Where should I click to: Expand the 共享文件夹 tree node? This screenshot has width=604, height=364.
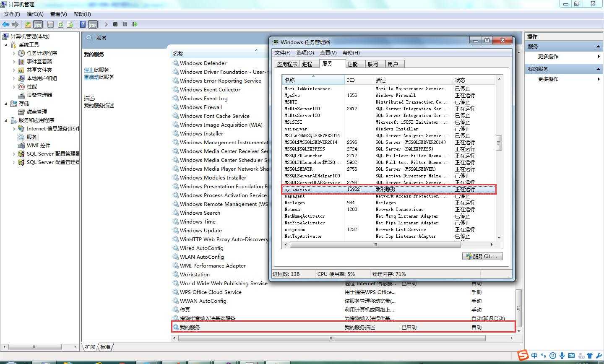(14, 70)
